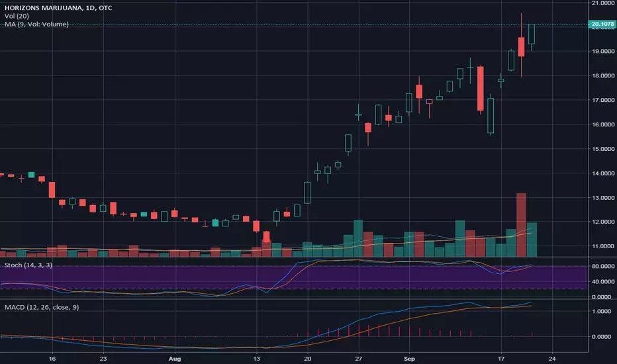Select the MA (9, Vol: Volume) indicator label
617x364 pixels.
36,24
